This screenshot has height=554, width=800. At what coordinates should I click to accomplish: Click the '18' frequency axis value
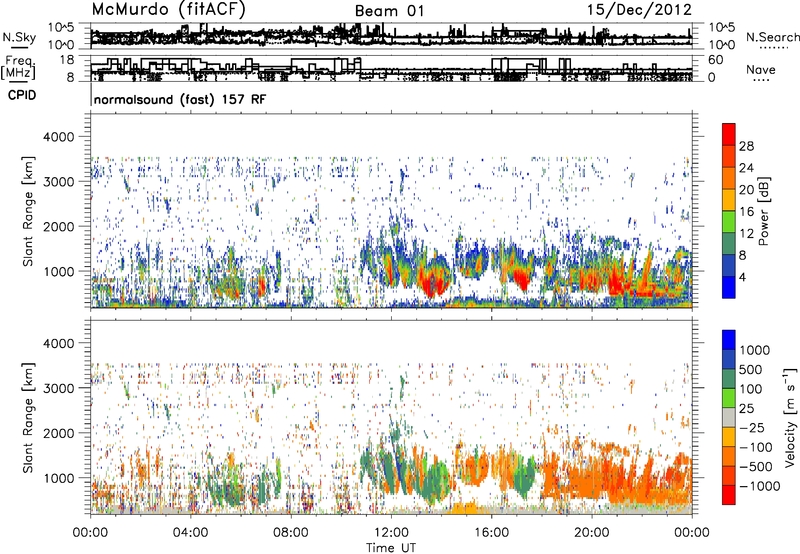67,60
